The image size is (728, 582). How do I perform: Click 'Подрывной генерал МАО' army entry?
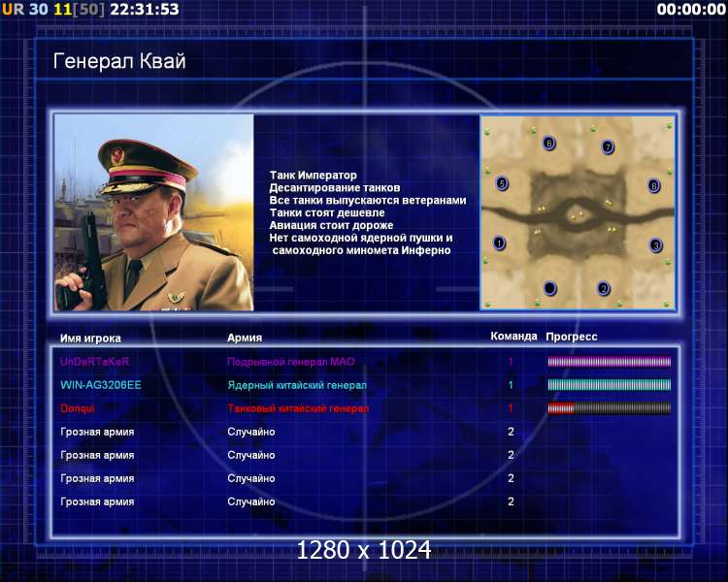click(x=291, y=362)
